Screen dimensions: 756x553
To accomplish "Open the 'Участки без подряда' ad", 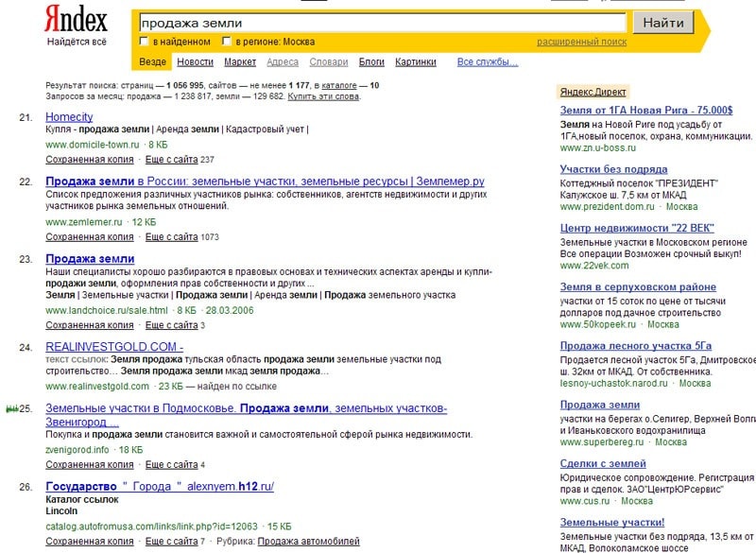I will (613, 169).
